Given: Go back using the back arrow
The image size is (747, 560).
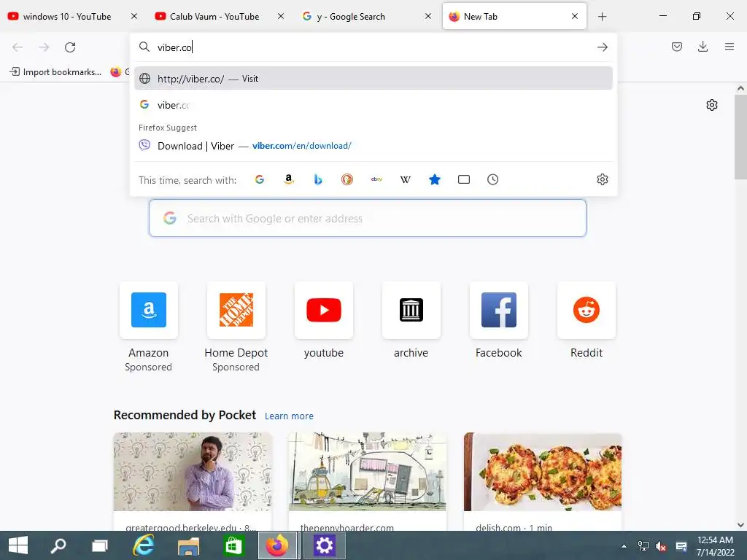Looking at the screenshot, I should pos(18,47).
